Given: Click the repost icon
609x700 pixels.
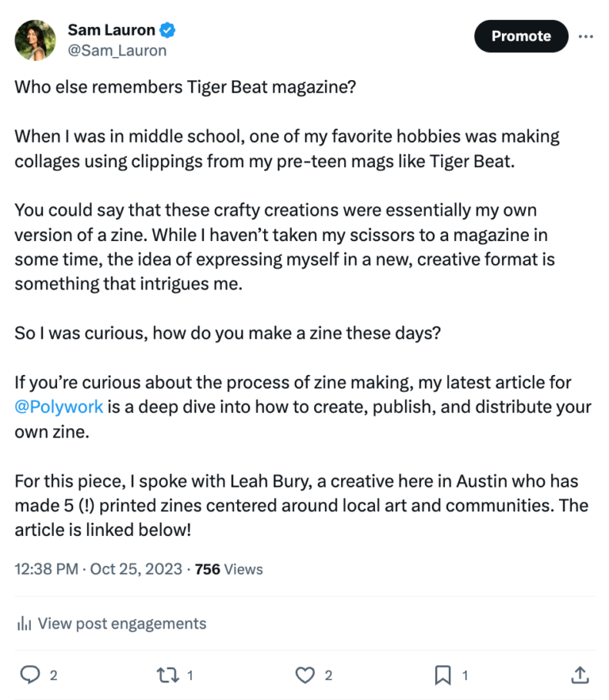Looking at the screenshot, I should point(169,675).
